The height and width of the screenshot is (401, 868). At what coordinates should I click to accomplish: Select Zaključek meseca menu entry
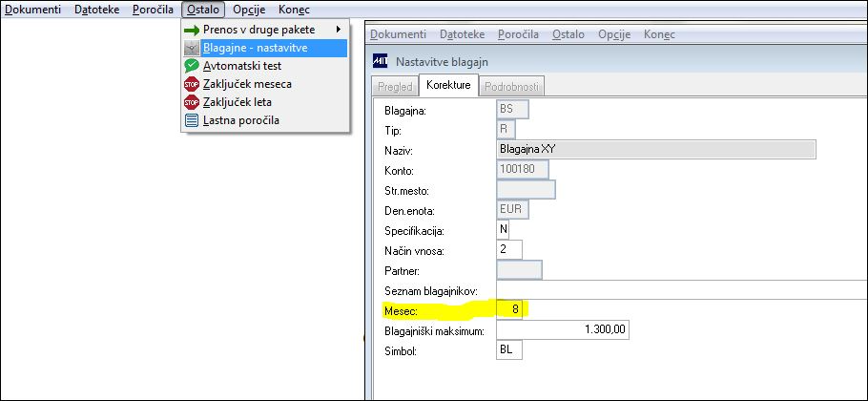coord(265,85)
